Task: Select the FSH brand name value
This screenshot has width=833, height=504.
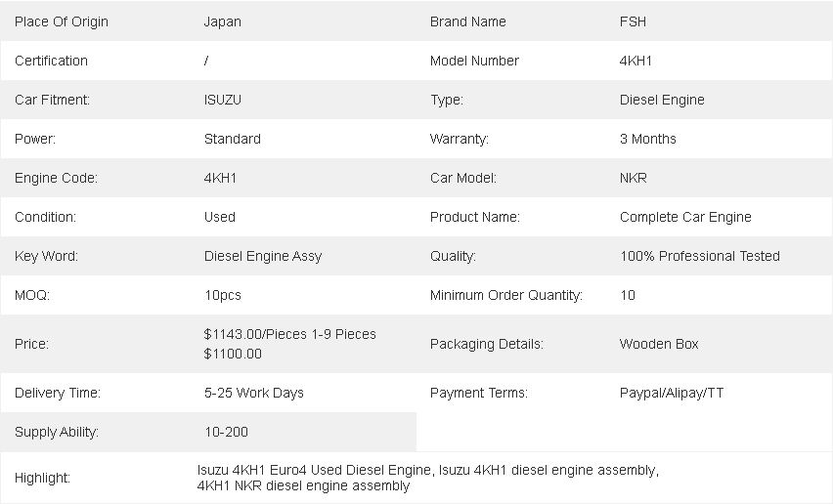Action: click(633, 21)
